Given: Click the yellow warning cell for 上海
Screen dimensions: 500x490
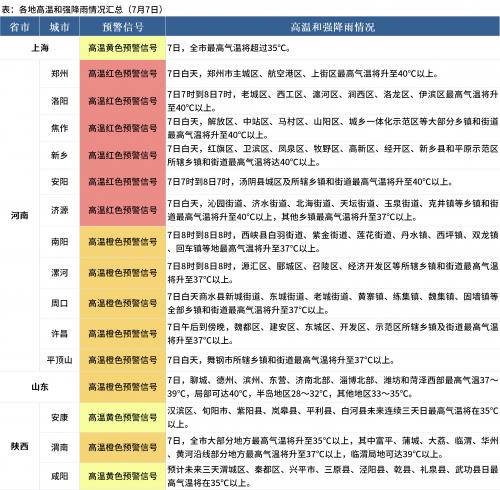Looking at the screenshot, I should [123, 48].
